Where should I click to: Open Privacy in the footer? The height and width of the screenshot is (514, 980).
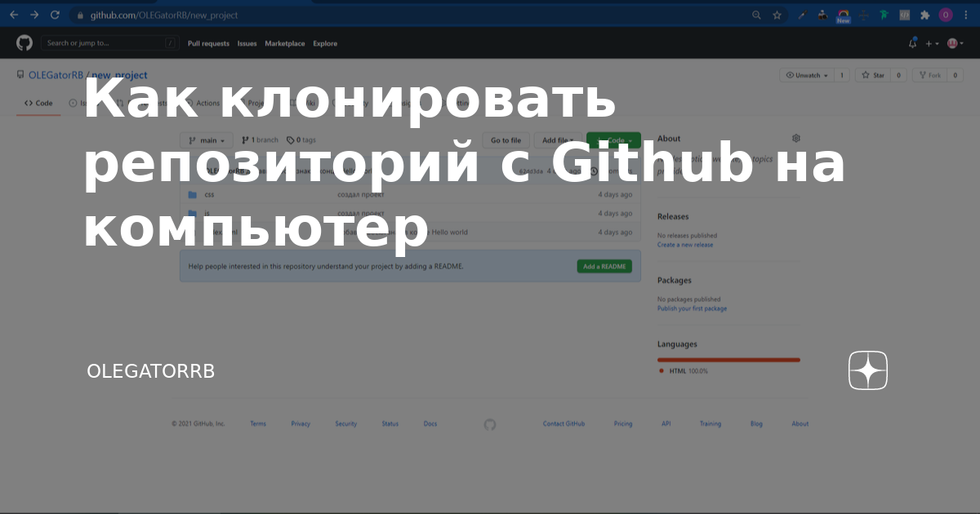tap(301, 424)
